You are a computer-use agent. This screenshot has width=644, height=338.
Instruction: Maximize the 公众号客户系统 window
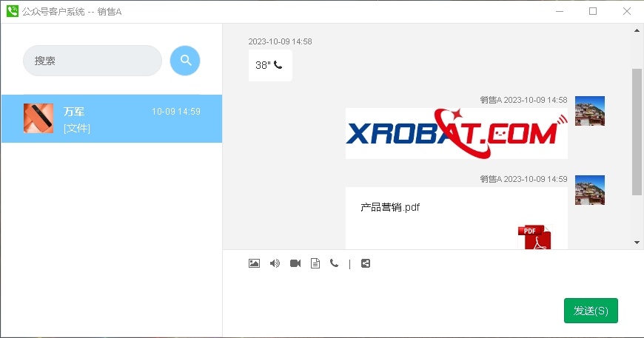pyautogui.click(x=593, y=11)
